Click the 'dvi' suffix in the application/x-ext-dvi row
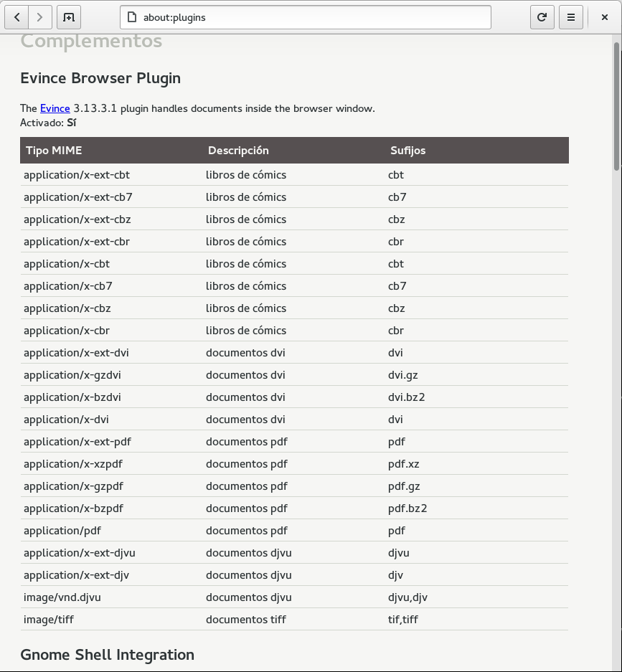 tap(395, 353)
